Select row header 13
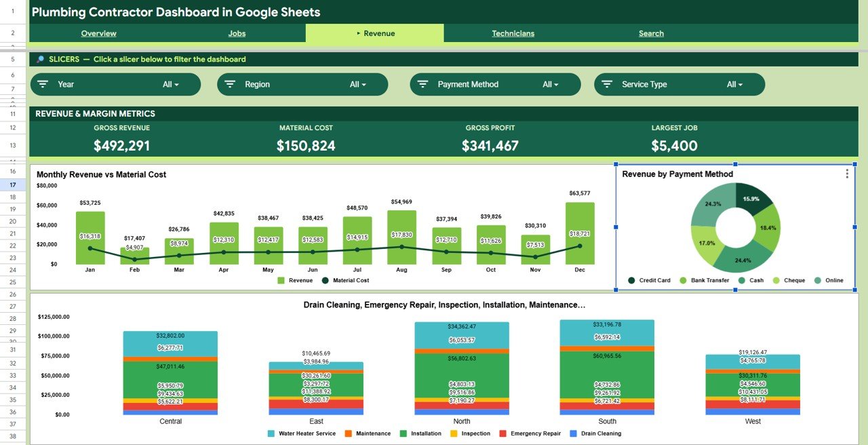 point(13,145)
